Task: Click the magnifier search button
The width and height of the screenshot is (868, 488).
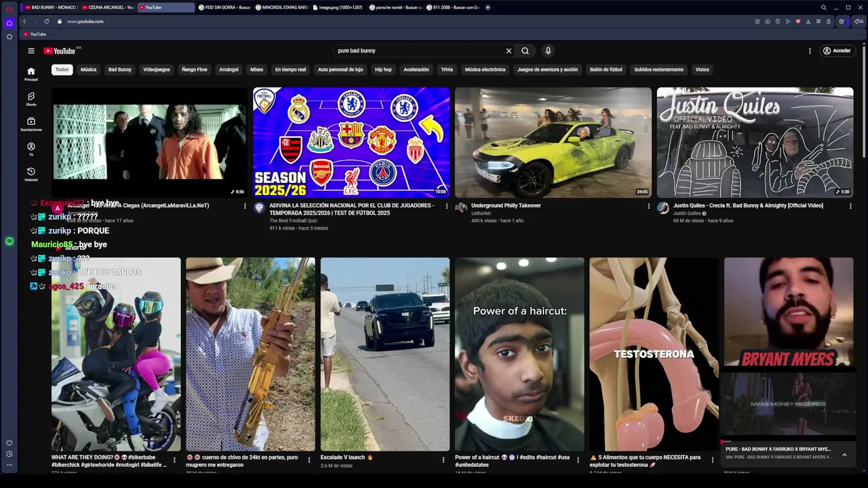Action: 525,51
